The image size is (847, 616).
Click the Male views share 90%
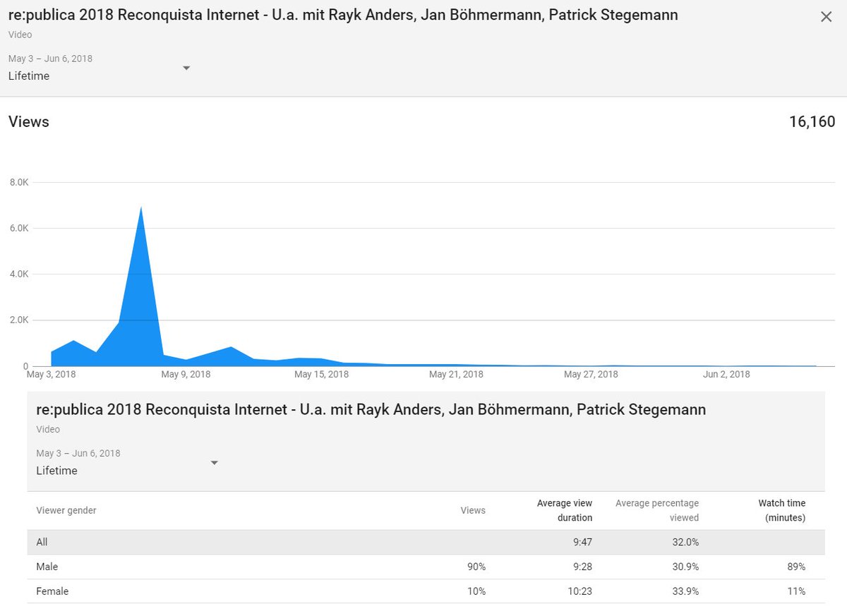(x=476, y=567)
